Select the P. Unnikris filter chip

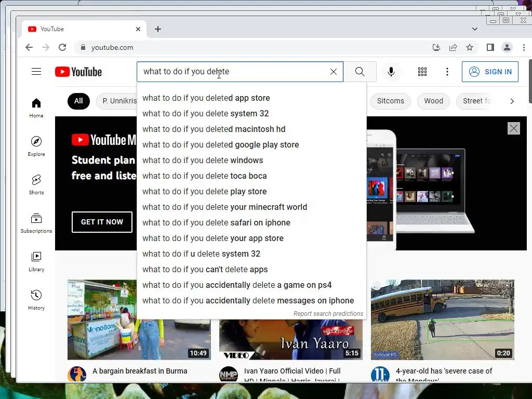[x=117, y=101]
